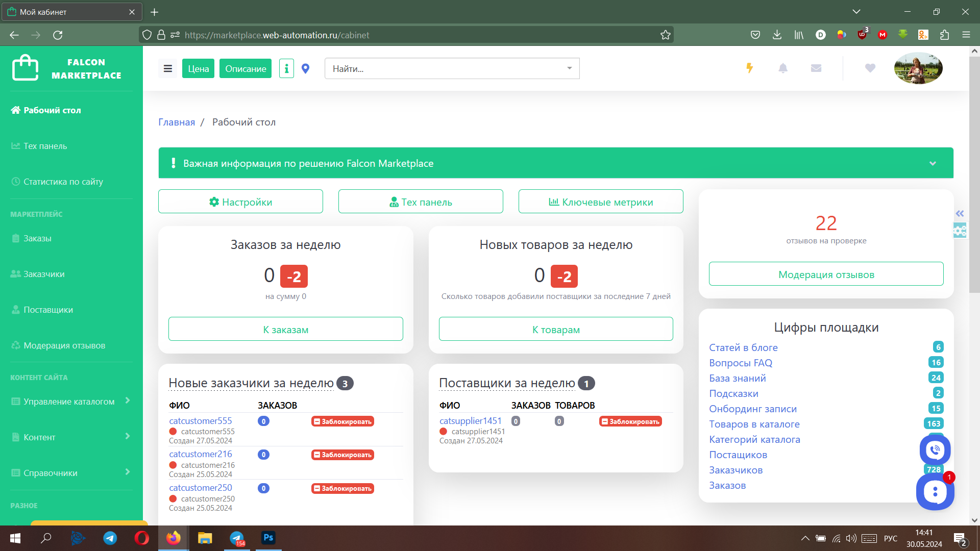Click the lightning bolt quick-actions icon

[750, 68]
